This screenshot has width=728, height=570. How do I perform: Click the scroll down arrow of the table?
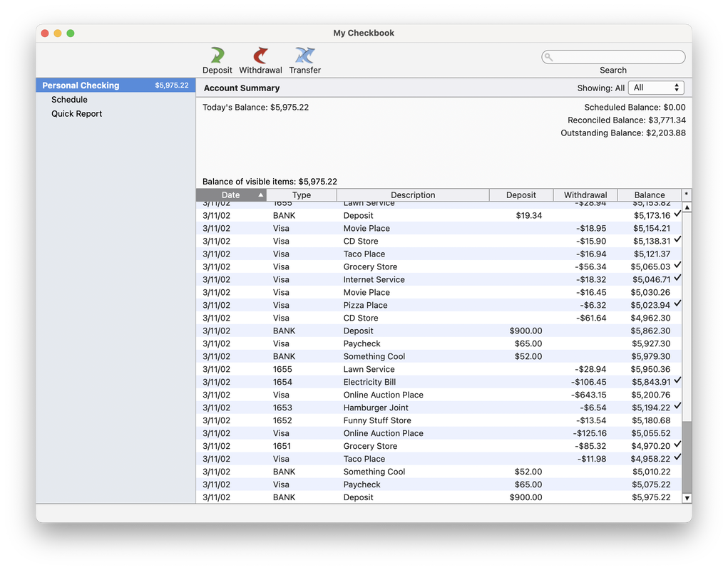coord(687,498)
